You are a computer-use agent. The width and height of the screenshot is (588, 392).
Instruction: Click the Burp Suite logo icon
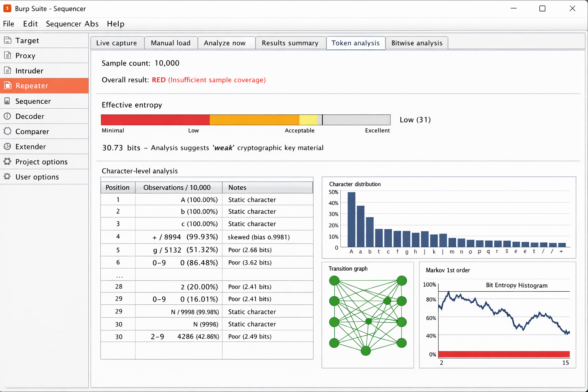(x=7, y=8)
